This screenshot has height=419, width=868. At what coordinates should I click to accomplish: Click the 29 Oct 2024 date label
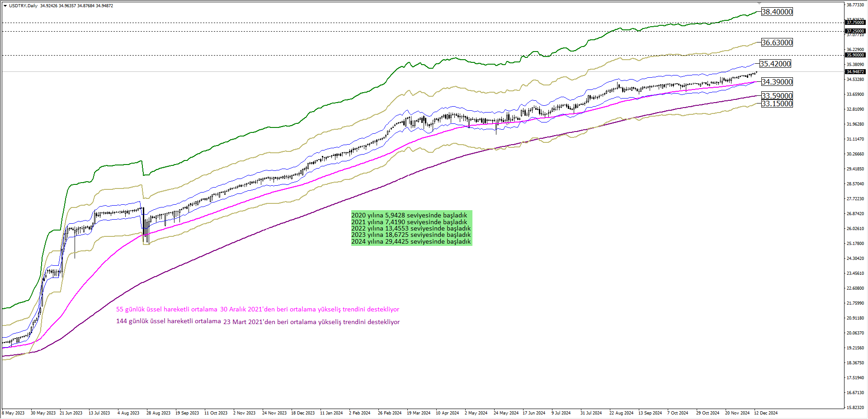coord(708,413)
